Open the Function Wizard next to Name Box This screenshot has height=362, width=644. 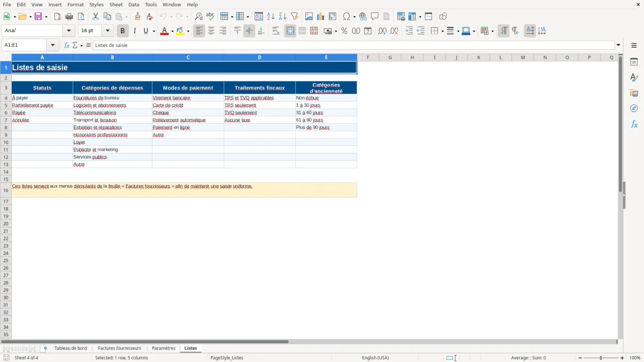point(67,46)
